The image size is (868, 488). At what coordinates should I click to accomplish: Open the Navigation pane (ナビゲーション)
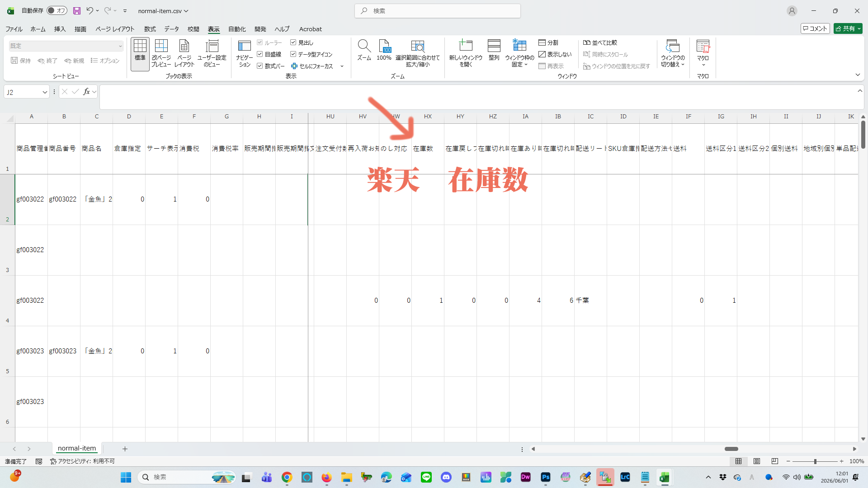244,54
